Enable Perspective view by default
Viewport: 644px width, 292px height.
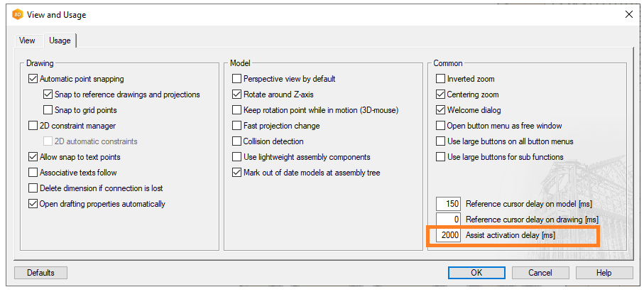click(237, 79)
